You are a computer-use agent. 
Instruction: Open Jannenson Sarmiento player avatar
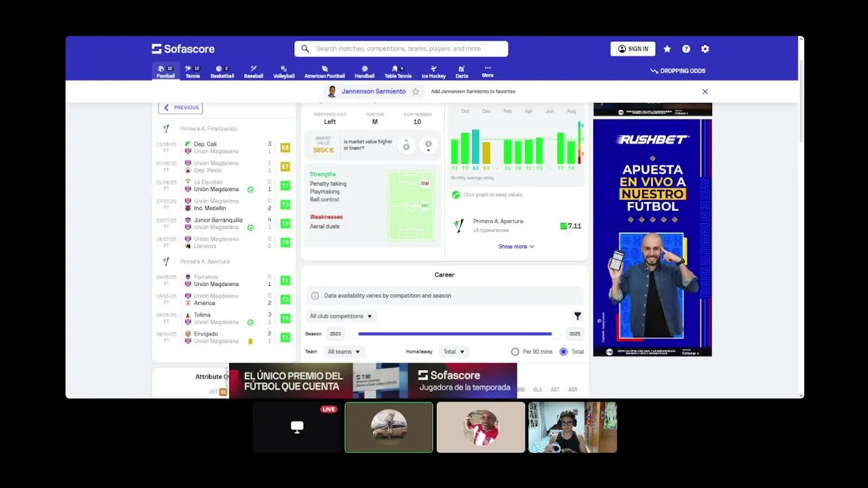click(332, 91)
